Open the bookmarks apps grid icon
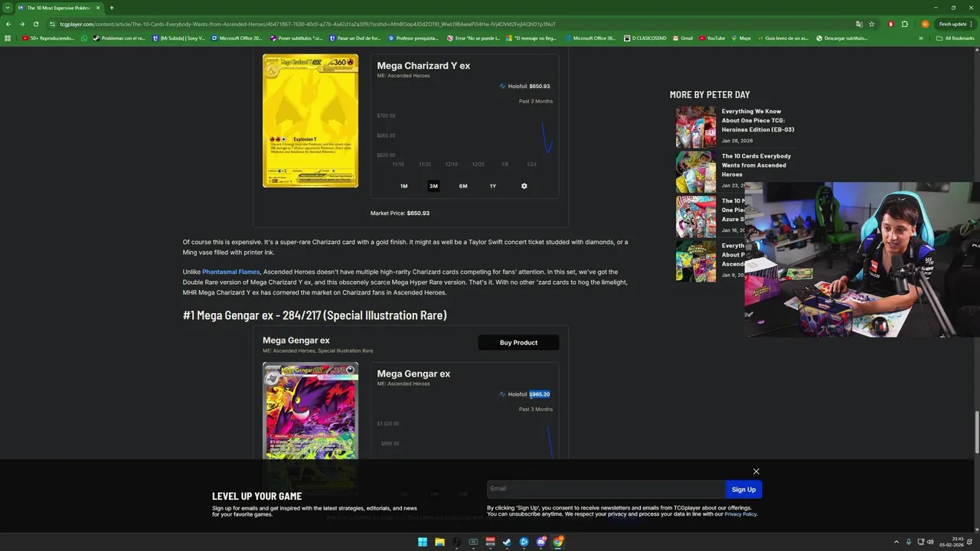Screen dimensions: 980x551 coord(8,37)
